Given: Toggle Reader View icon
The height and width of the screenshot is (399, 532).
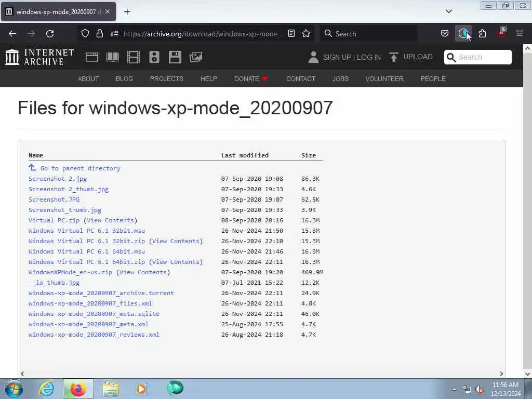Looking at the screenshot, I should click(x=291, y=33).
